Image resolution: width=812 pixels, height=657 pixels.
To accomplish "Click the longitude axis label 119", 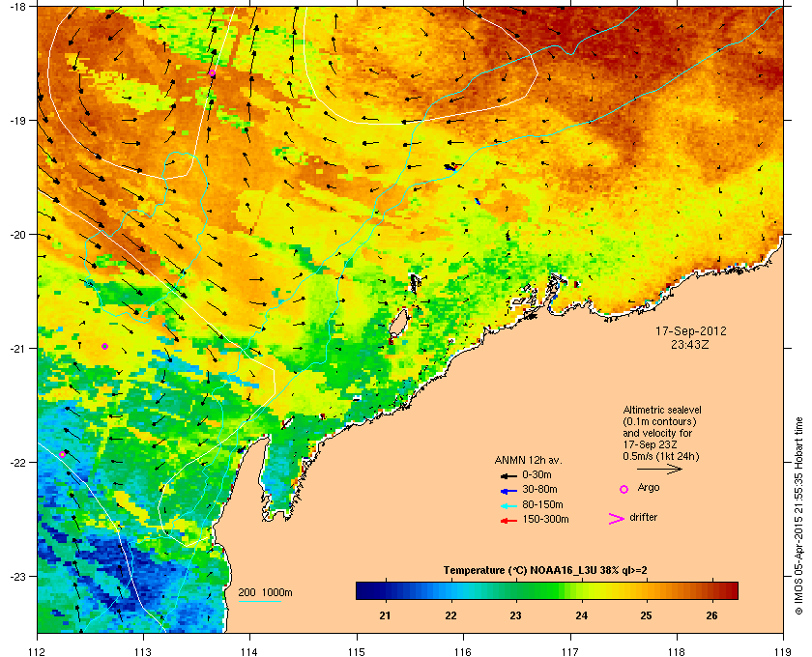I will [x=784, y=651].
